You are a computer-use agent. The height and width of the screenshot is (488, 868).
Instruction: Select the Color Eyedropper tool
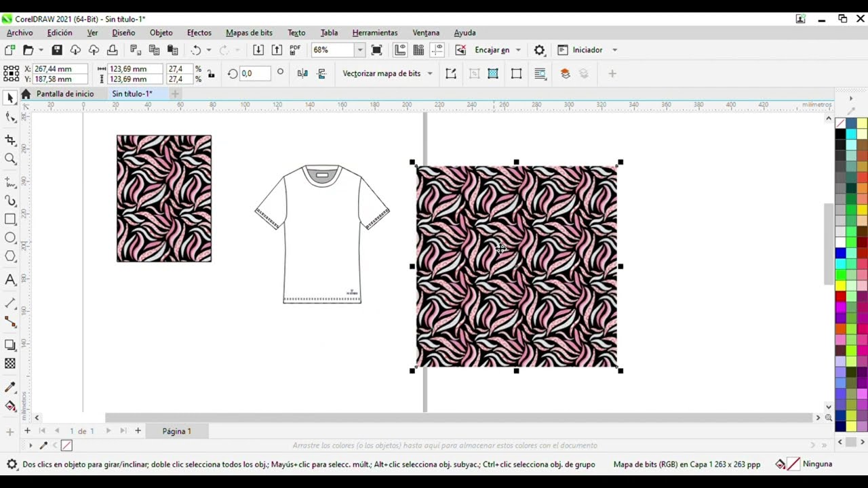(10, 387)
